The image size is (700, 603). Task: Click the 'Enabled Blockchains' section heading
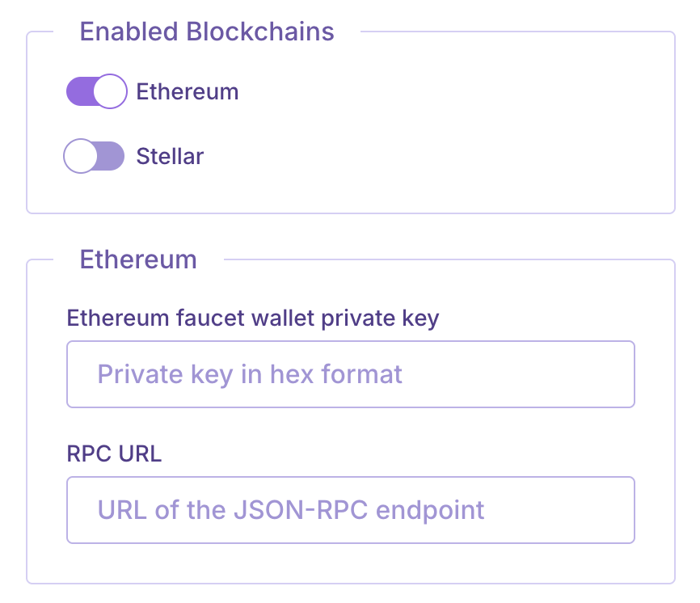pos(207,32)
